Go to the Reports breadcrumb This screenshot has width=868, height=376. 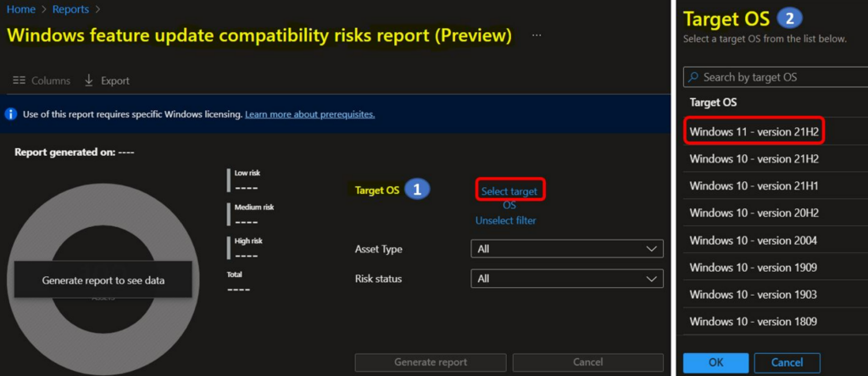tap(71, 9)
